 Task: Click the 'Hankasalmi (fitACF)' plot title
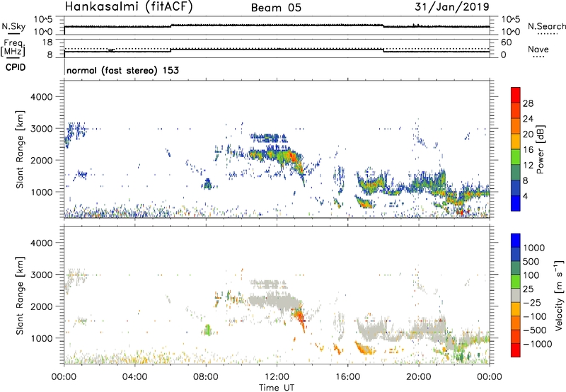pyautogui.click(x=129, y=7)
